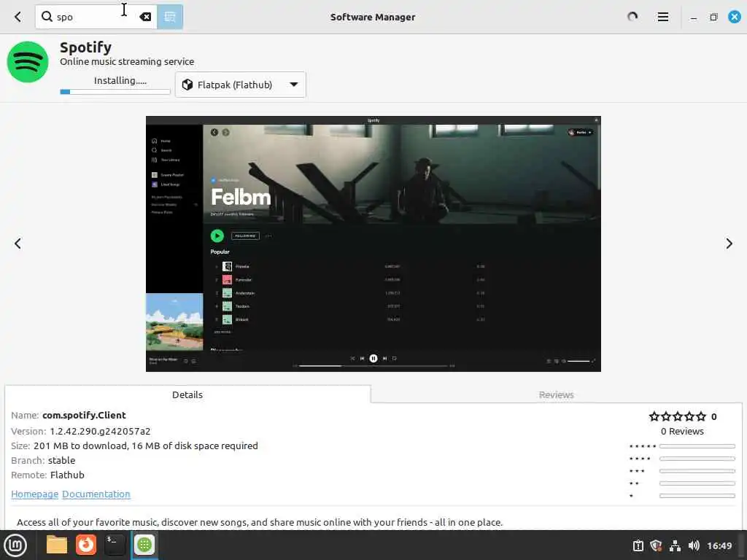Clear the search text with the backspace icon
Viewport: 747px width, 560px height.
(x=145, y=17)
